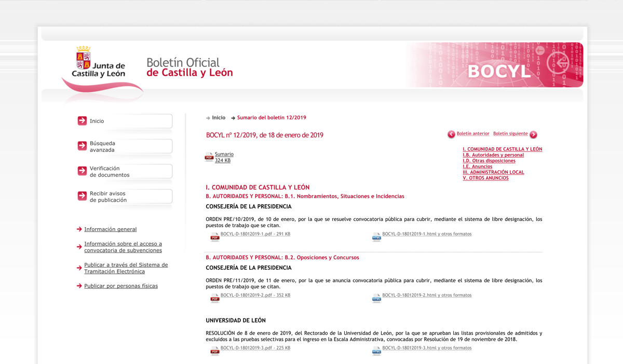Open Verificación de documentos menu item

(x=125, y=171)
